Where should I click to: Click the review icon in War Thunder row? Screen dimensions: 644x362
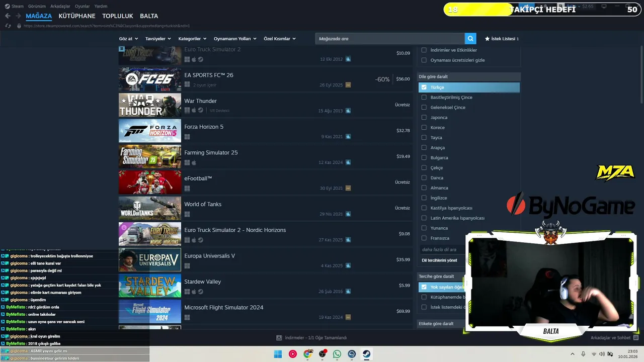348,111
